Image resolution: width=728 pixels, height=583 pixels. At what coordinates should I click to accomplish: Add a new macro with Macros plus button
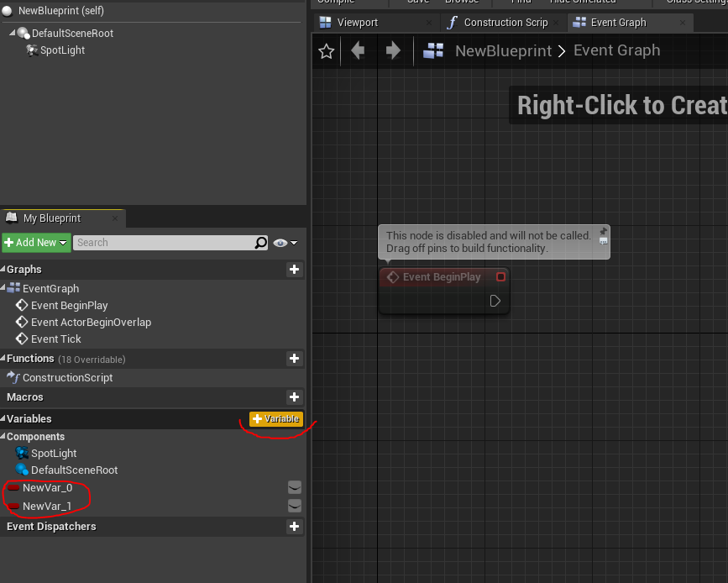click(294, 397)
